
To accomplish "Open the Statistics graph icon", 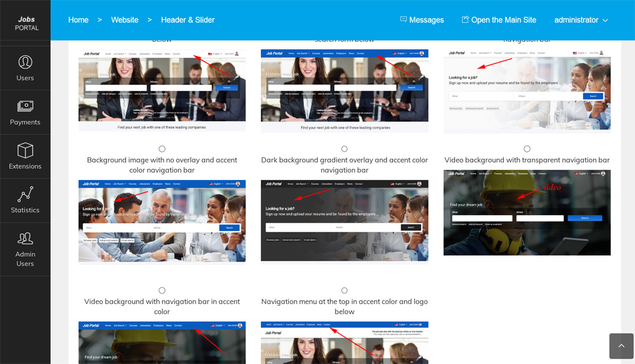I will coord(25,194).
